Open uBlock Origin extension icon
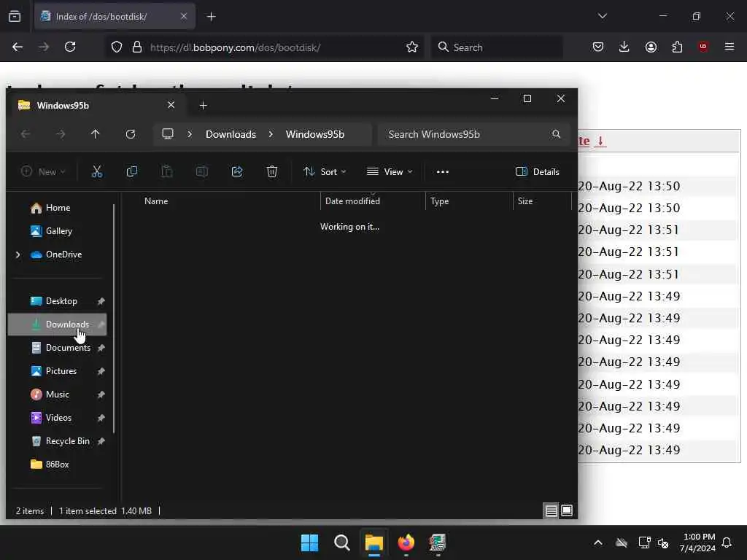The image size is (747, 560). [x=703, y=47]
